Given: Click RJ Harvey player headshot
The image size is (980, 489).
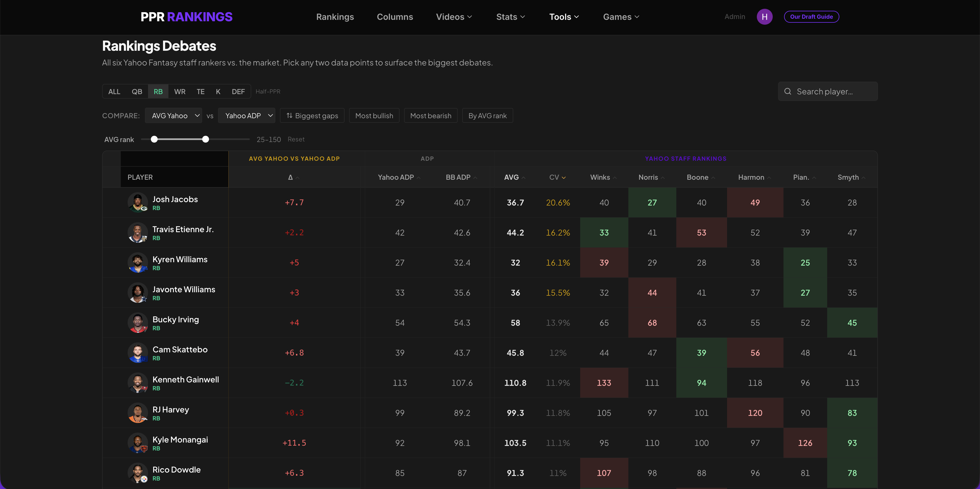Looking at the screenshot, I should click(138, 412).
